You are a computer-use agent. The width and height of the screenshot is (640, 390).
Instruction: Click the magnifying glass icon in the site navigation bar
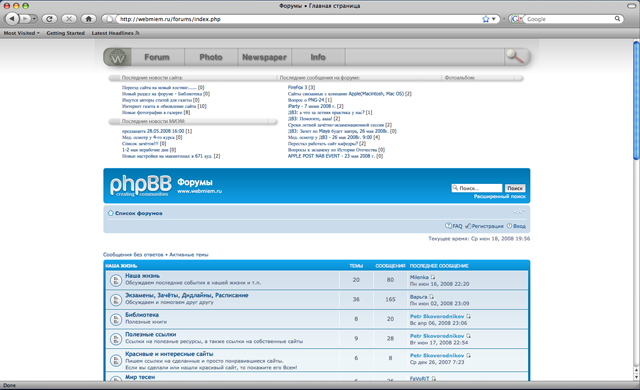[x=515, y=57]
